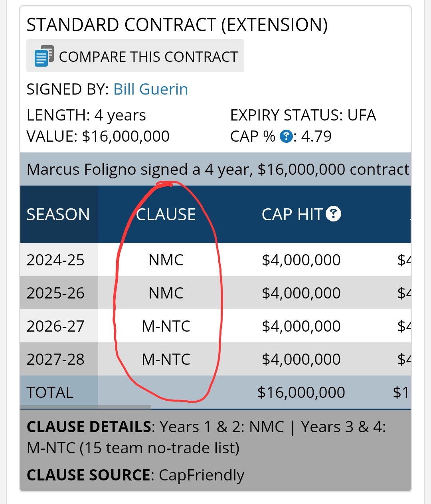Click the CAP HIT help question mark icon

333,214
